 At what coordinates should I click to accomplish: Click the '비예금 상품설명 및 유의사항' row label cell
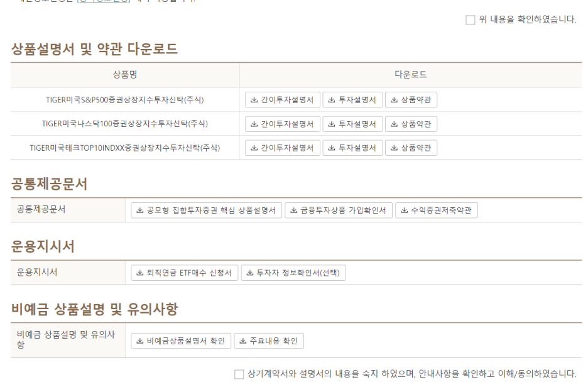click(x=68, y=341)
